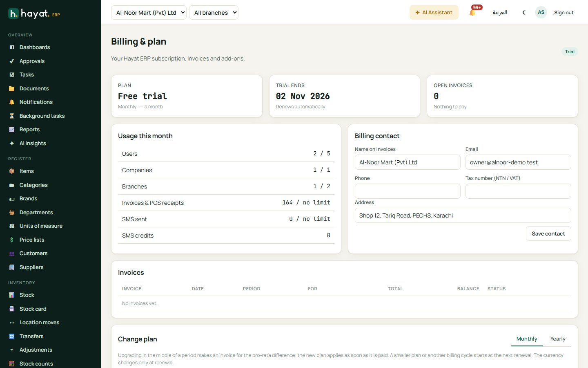This screenshot has width=588, height=368.
Task: Click the Notifications bell icon in sidebar
Action: (x=12, y=102)
